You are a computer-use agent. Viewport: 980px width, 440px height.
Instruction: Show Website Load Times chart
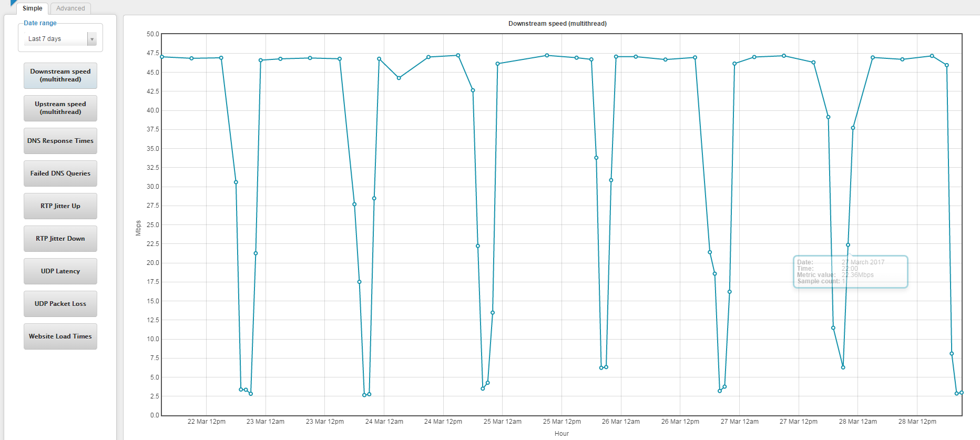[x=60, y=336]
